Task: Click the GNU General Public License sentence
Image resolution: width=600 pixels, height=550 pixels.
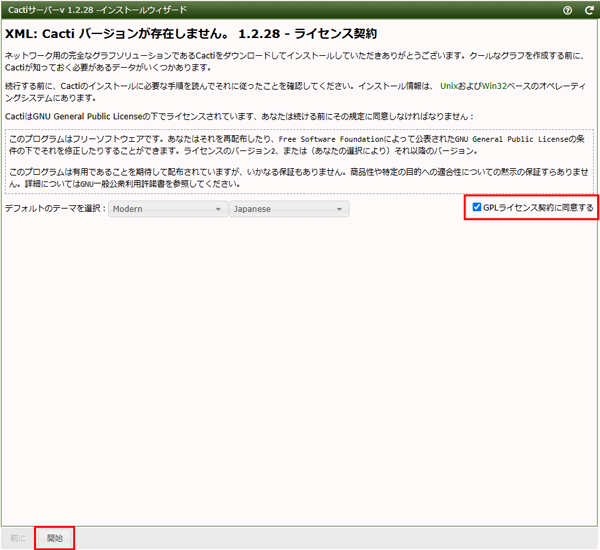Action: tap(239, 116)
